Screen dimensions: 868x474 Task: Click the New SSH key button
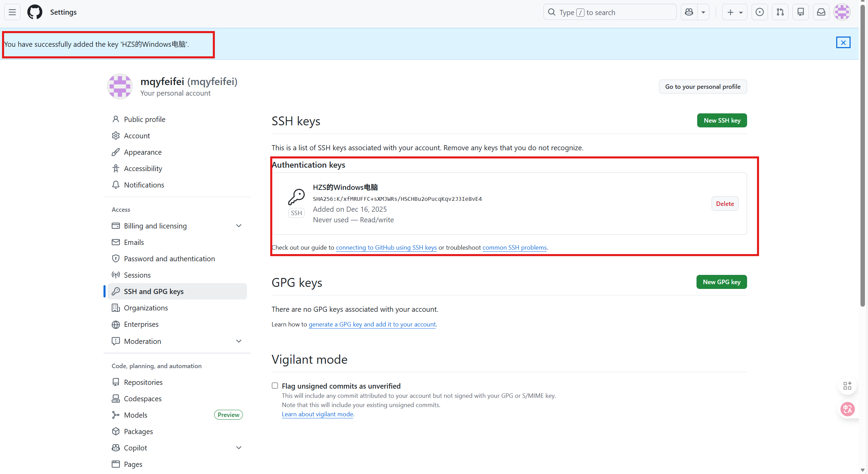coord(722,121)
